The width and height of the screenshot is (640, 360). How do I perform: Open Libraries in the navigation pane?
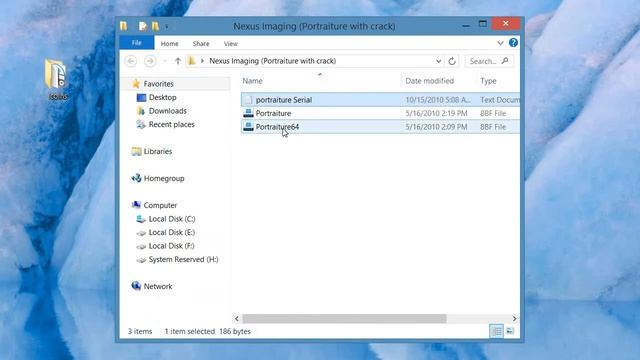pyautogui.click(x=158, y=151)
